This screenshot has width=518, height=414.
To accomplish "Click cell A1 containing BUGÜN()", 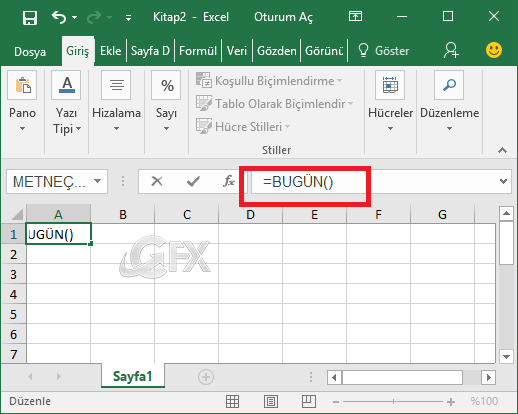I will (x=58, y=234).
